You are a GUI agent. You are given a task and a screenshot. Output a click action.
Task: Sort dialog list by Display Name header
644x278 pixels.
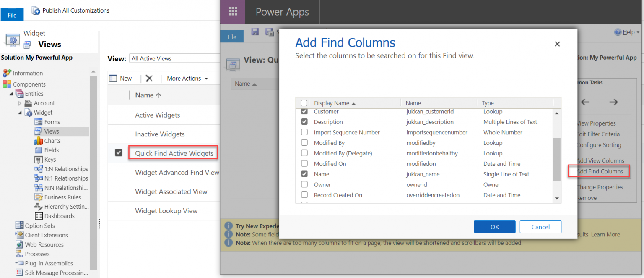pyautogui.click(x=335, y=103)
